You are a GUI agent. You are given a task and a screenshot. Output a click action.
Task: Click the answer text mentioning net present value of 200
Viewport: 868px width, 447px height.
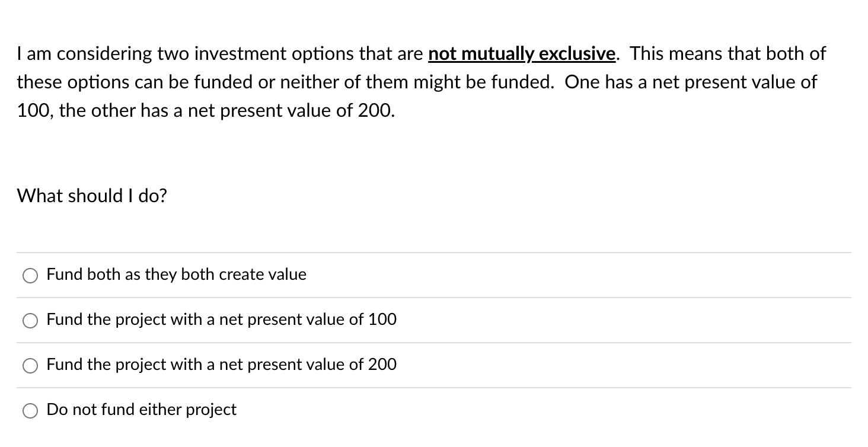click(x=222, y=365)
